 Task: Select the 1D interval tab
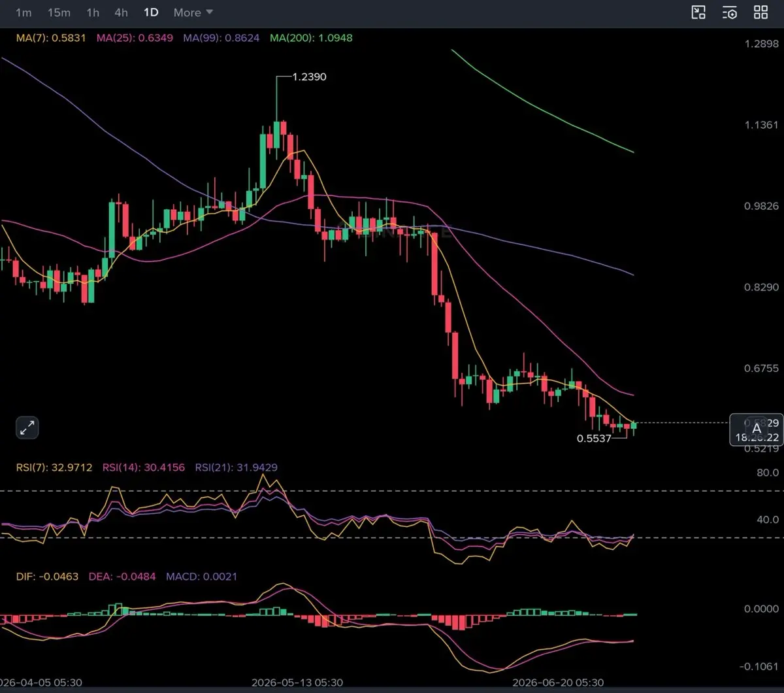(151, 12)
